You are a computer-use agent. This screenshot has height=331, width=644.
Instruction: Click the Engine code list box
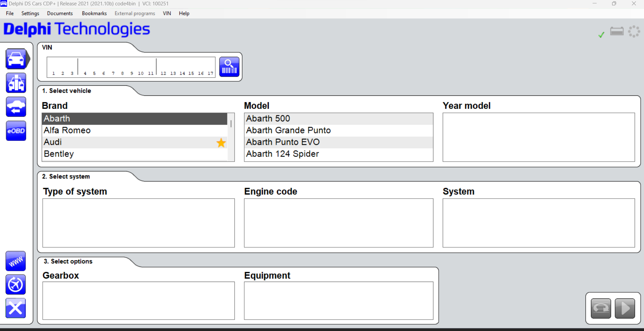(x=339, y=223)
